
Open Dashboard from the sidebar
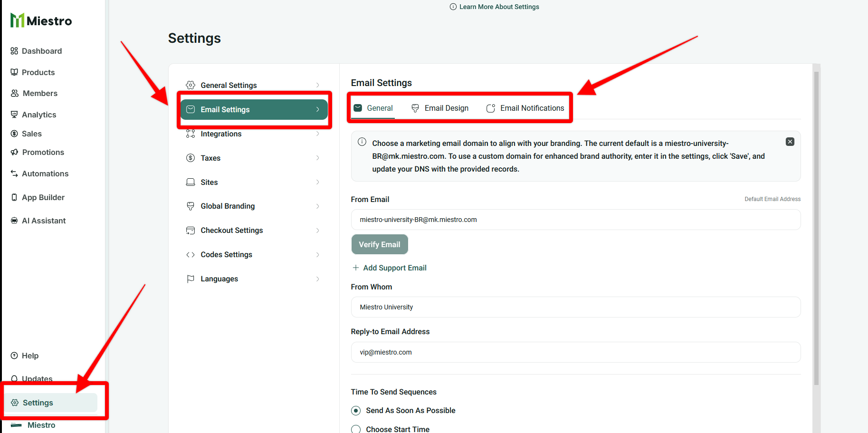click(x=36, y=51)
